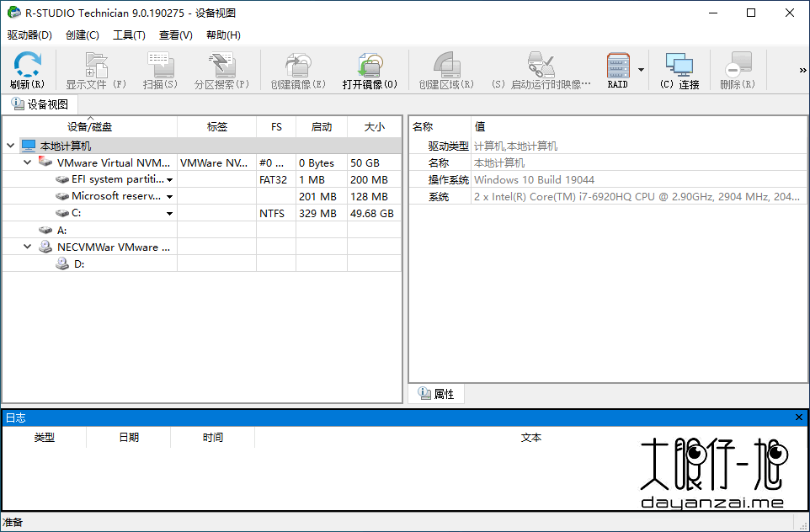Open the 帮助(H) menu
The height and width of the screenshot is (532, 810).
(223, 35)
